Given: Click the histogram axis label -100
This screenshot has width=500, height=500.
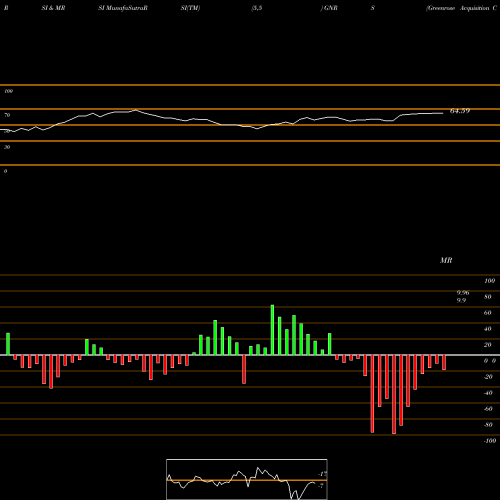Looking at the screenshot, I should coord(490,441).
